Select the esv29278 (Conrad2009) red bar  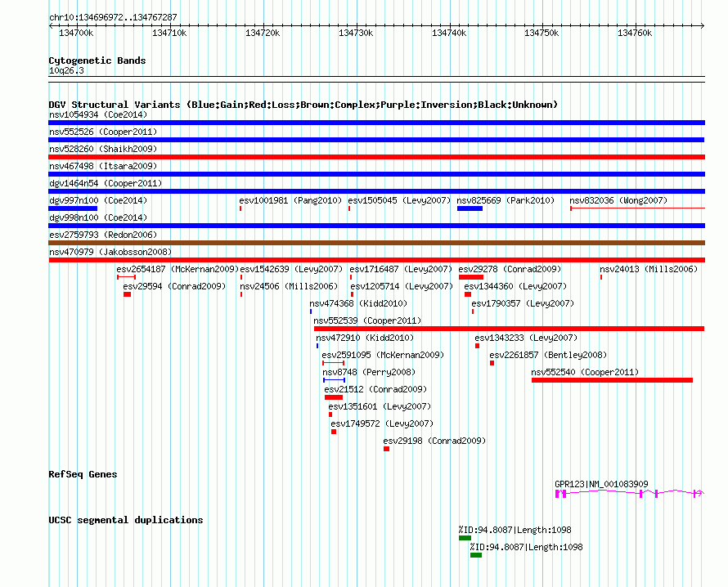pos(471,277)
